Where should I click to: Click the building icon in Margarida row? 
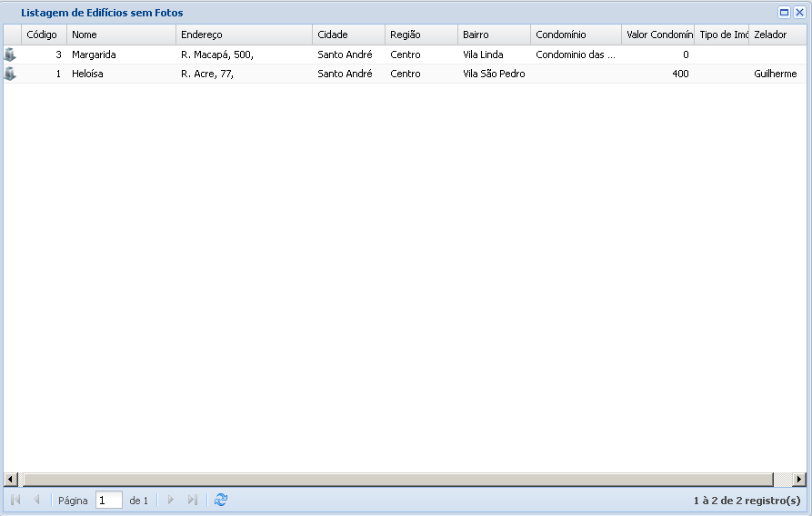click(x=10, y=55)
